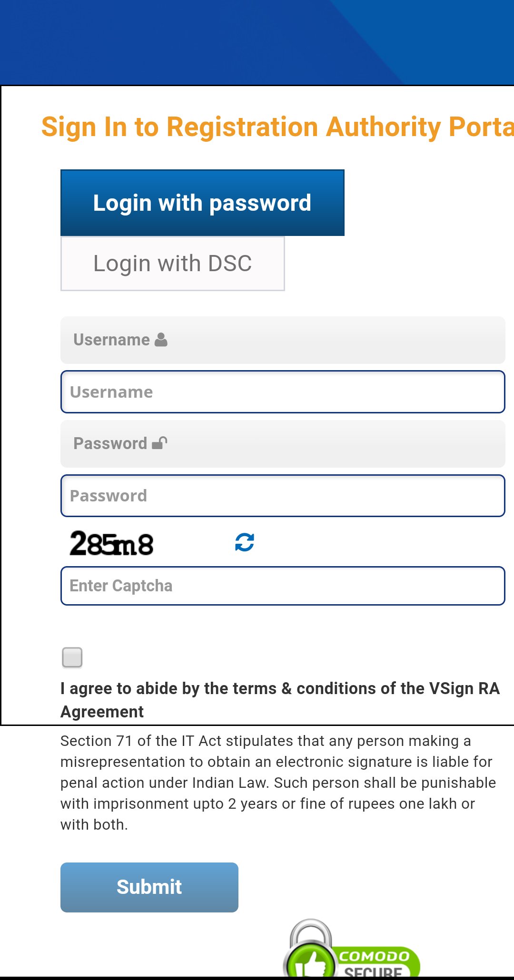Focus the Enter Captcha field

coord(283,586)
